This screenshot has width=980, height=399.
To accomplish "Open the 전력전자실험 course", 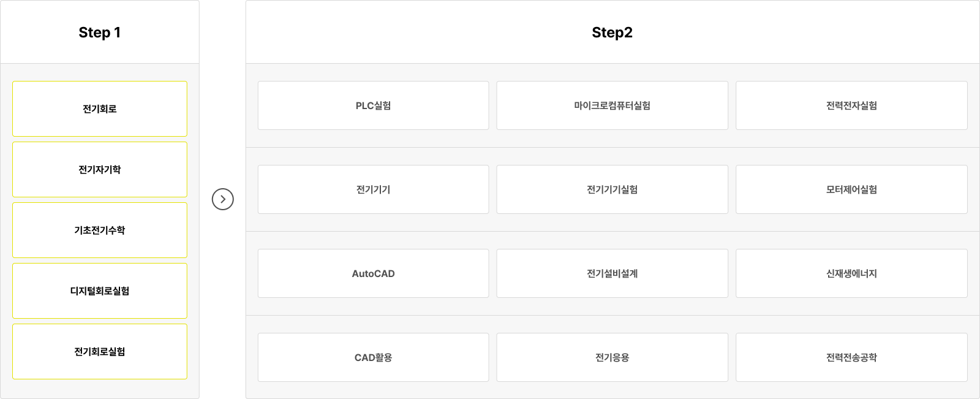I will click(x=851, y=105).
